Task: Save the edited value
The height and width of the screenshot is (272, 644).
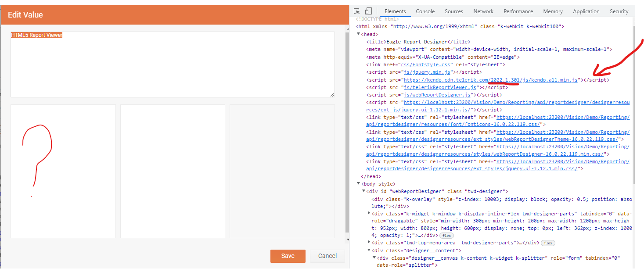Action: (x=288, y=256)
